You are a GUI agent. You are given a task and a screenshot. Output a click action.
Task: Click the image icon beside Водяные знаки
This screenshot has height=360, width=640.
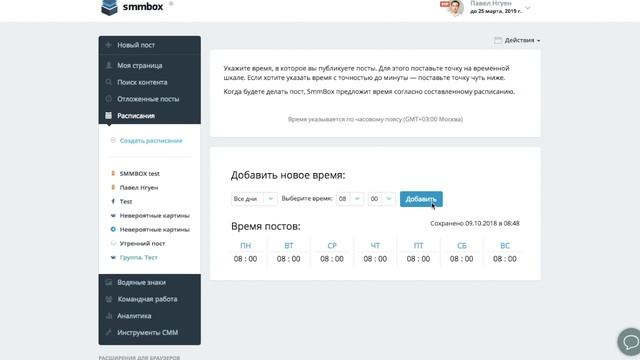pos(109,282)
